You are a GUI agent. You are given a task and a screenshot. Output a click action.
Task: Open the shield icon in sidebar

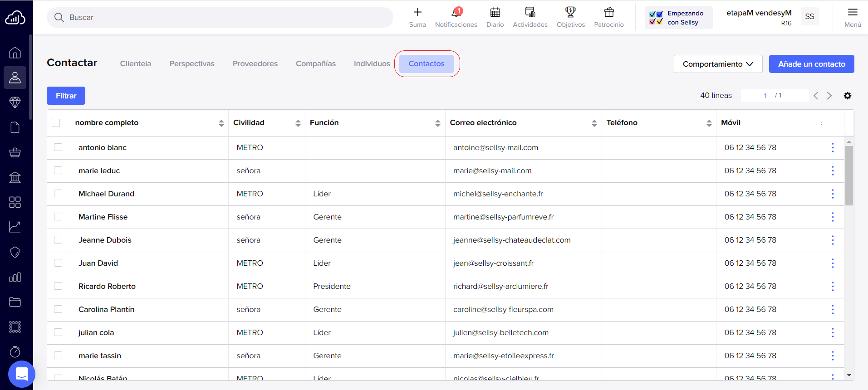pyautogui.click(x=15, y=252)
